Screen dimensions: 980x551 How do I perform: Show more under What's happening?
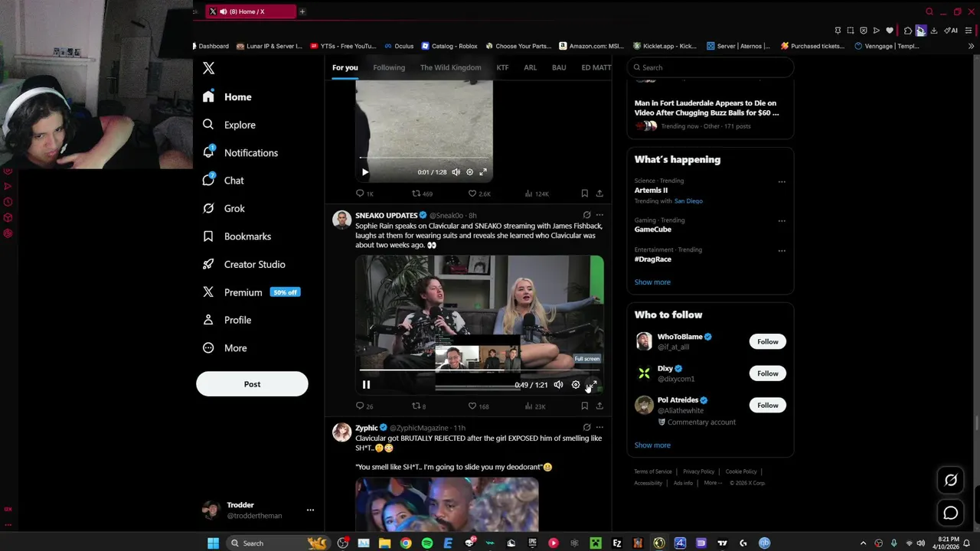(652, 282)
